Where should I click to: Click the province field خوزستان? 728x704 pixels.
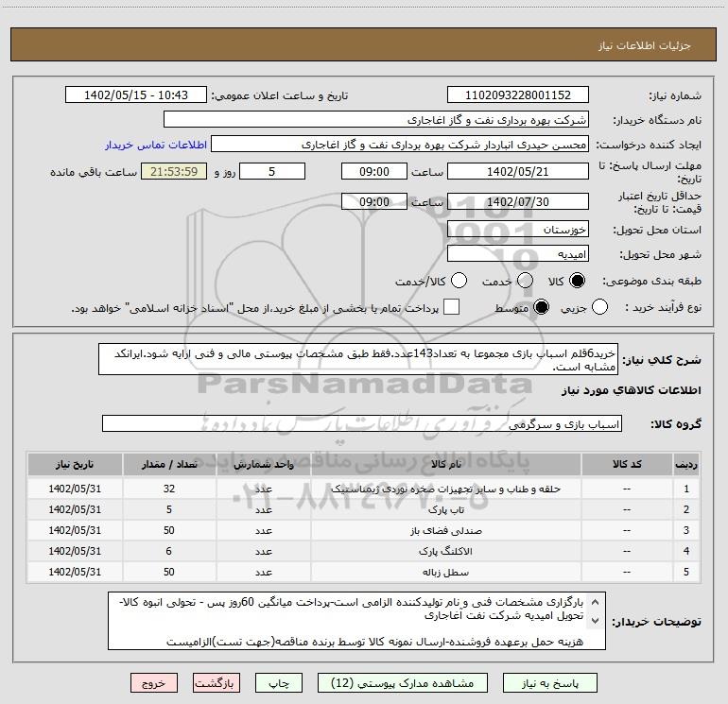tap(518, 229)
